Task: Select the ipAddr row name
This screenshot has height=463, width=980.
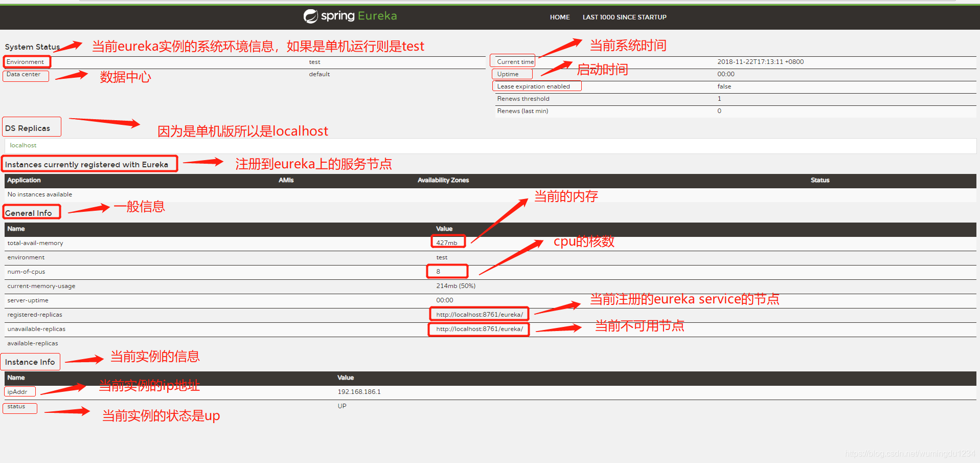Action: (17, 392)
